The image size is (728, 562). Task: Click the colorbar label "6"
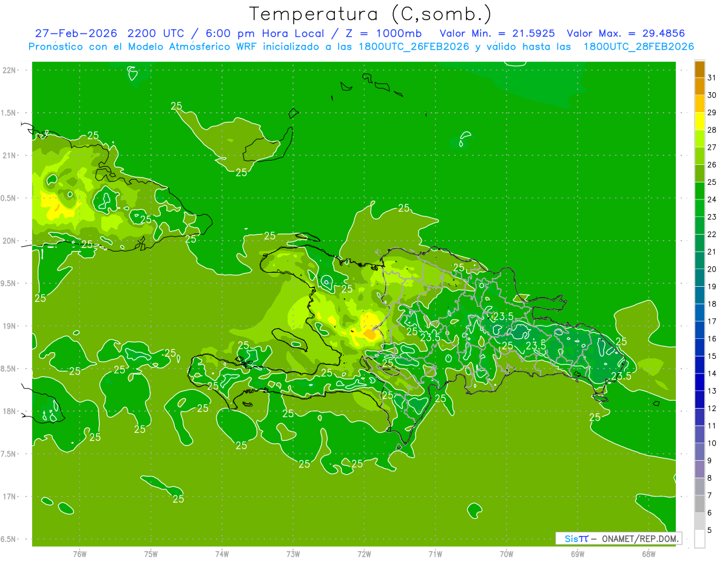coord(710,513)
